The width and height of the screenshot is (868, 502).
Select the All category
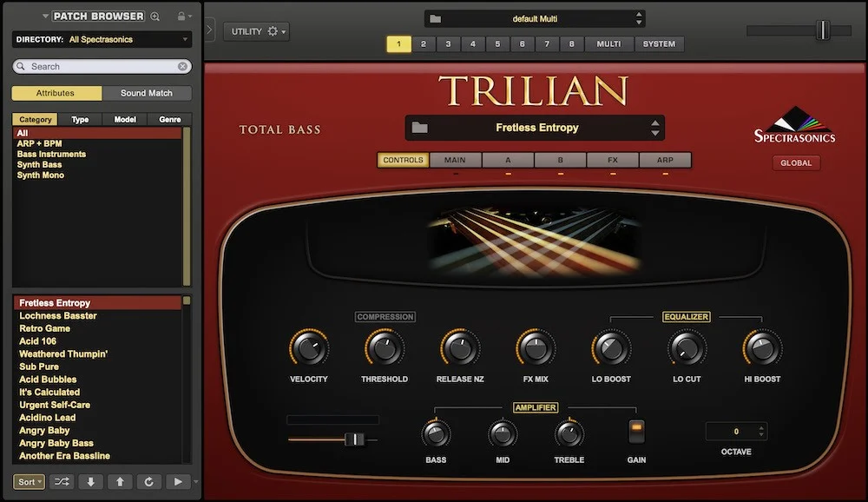[x=97, y=133]
